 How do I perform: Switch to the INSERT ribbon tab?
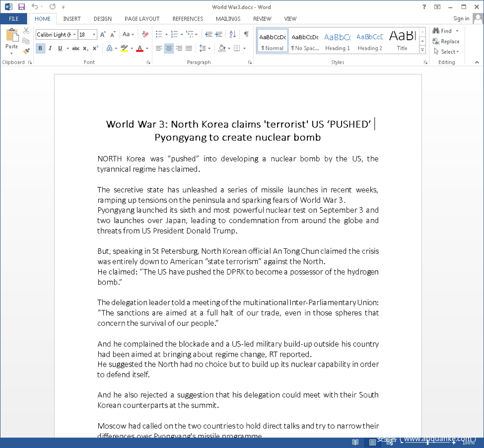click(x=72, y=19)
